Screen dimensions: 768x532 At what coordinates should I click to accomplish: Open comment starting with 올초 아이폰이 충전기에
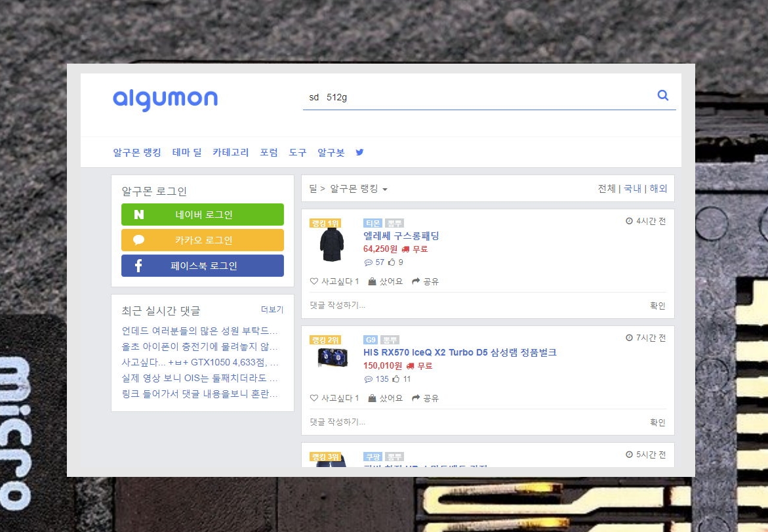tap(200, 346)
